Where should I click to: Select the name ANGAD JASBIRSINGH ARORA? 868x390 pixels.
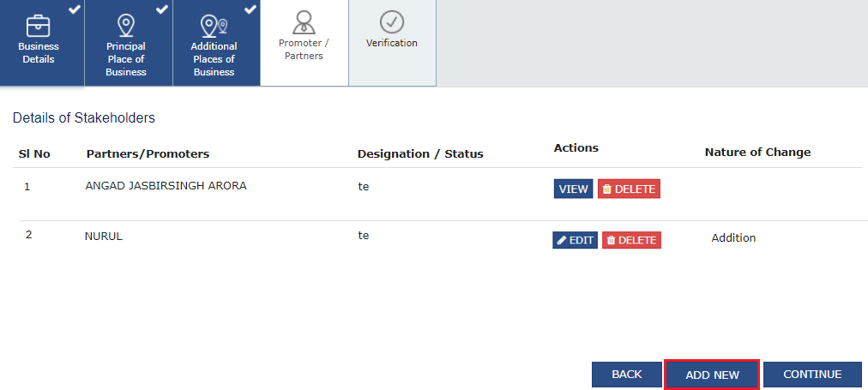(x=166, y=185)
